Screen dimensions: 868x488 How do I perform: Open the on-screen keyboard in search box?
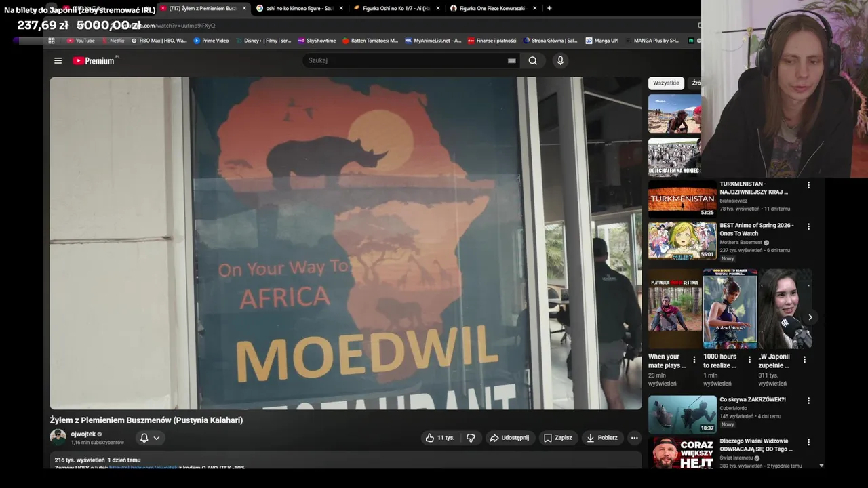512,60
